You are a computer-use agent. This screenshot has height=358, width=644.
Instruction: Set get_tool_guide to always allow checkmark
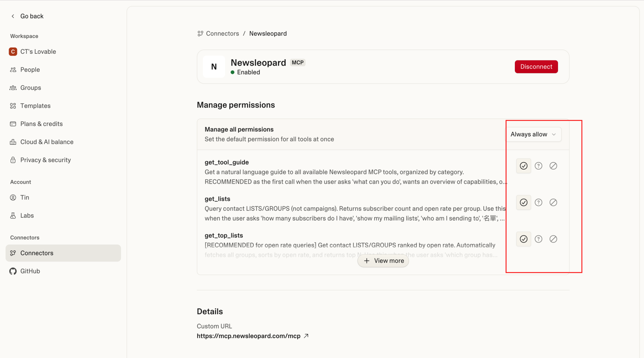pyautogui.click(x=524, y=166)
